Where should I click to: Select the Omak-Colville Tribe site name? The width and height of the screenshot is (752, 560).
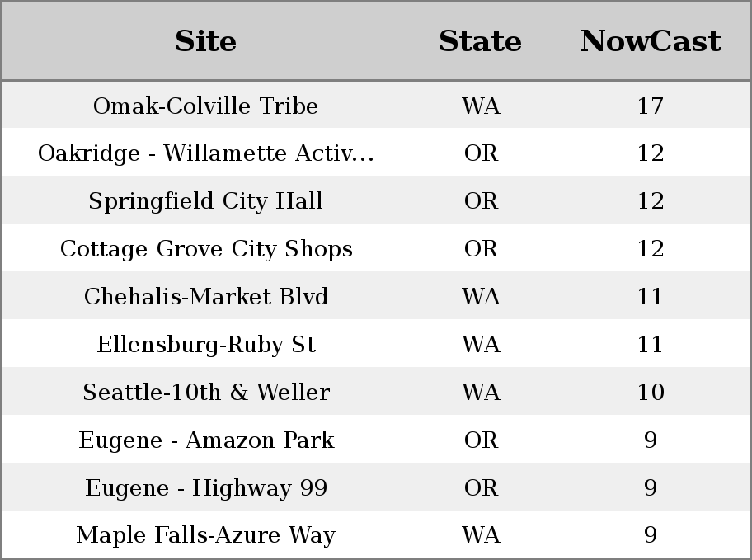pyautogui.click(x=205, y=106)
